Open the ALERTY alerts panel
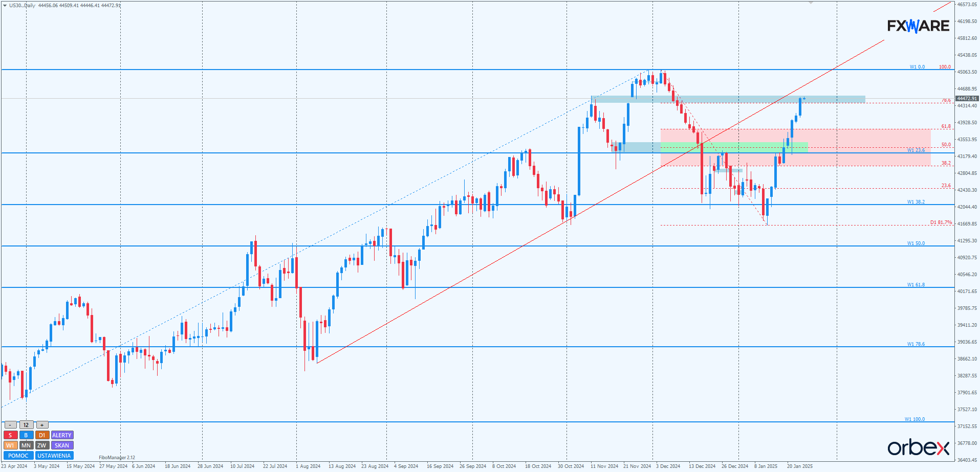Image resolution: width=980 pixels, height=472 pixels. 62,435
